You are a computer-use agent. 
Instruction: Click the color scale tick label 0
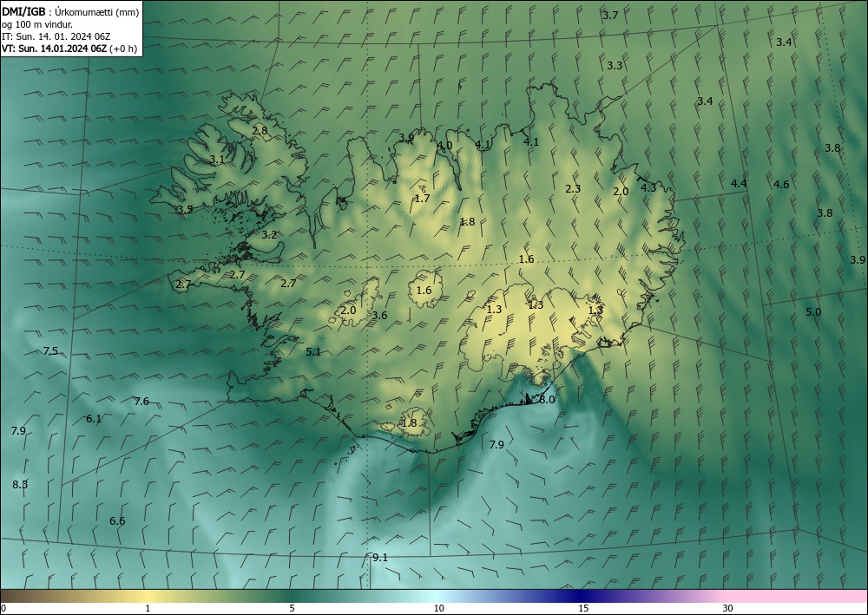(x=3, y=608)
